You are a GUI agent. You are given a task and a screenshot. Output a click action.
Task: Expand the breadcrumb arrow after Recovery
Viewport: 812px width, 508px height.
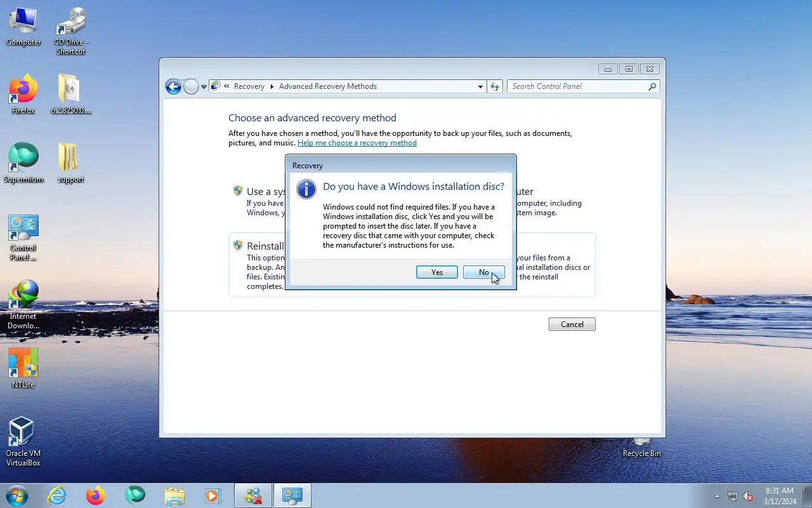pyautogui.click(x=272, y=86)
